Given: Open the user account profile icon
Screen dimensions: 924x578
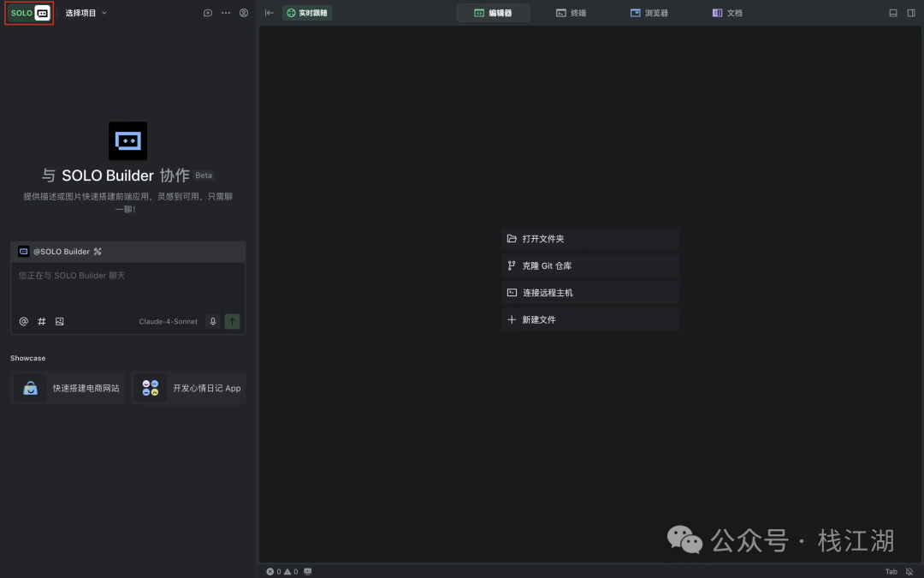Looking at the screenshot, I should click(244, 13).
